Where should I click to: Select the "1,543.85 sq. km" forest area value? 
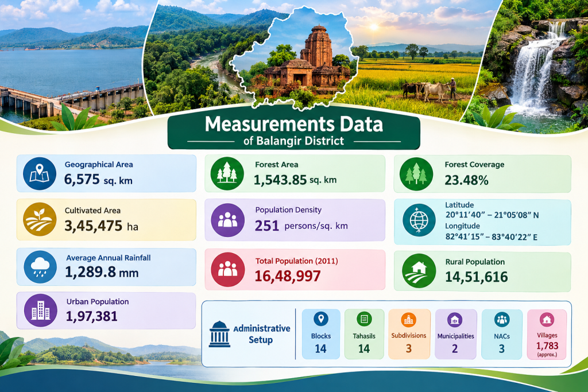295,180
